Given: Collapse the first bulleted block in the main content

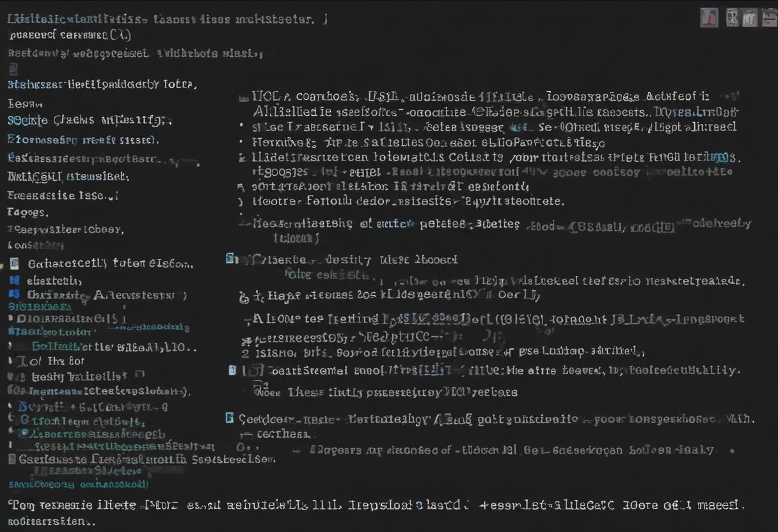Looking at the screenshot, I should [243, 99].
